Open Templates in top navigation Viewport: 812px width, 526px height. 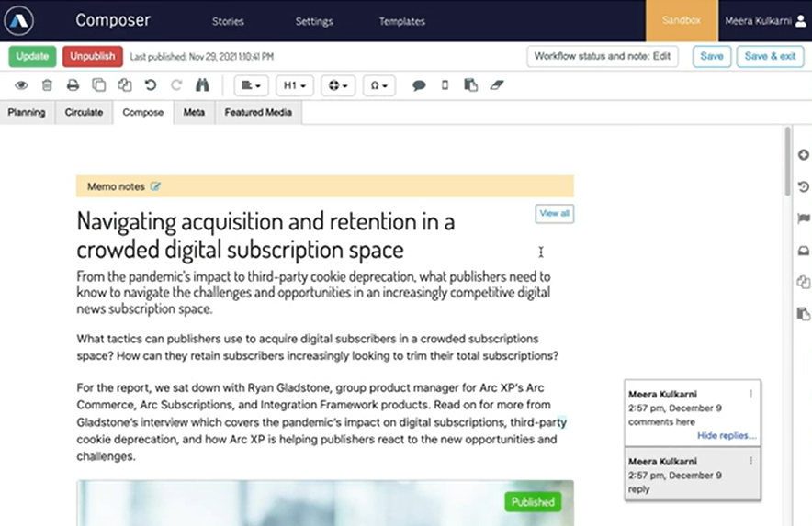click(401, 21)
